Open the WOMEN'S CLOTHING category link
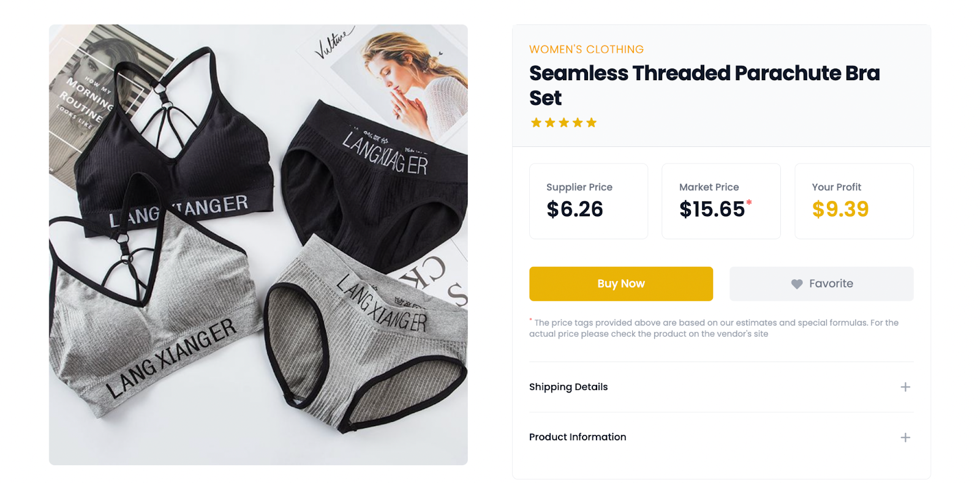Screen dimensions: 980x483 (586, 50)
